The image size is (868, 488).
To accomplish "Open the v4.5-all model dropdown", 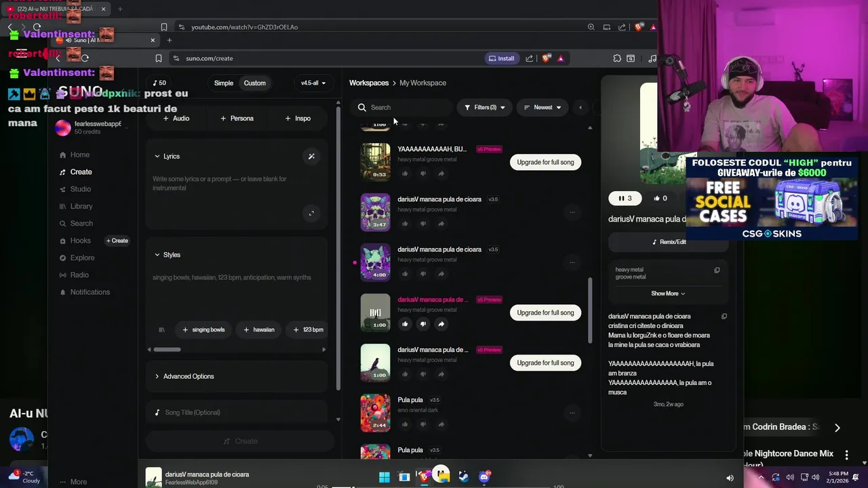I will point(313,83).
